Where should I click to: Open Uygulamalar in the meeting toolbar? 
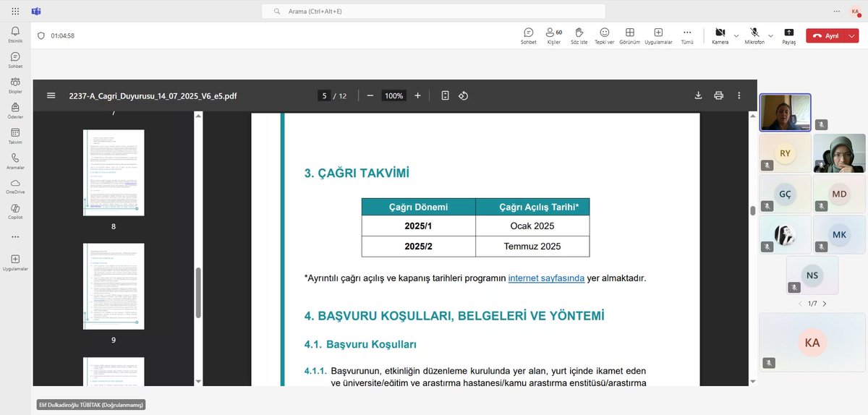pyautogui.click(x=658, y=35)
